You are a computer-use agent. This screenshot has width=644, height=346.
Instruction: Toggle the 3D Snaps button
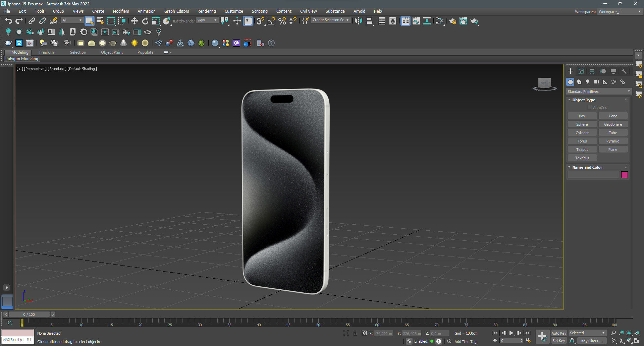point(260,21)
